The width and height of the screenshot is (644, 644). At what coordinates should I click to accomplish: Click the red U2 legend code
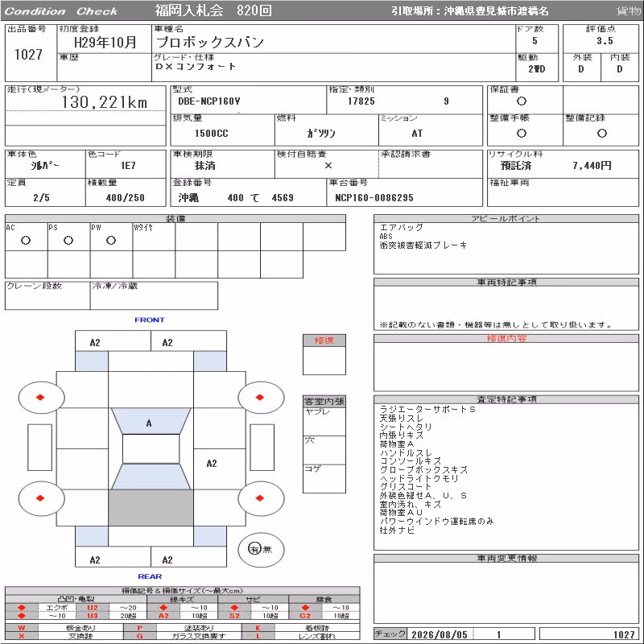click(93, 608)
